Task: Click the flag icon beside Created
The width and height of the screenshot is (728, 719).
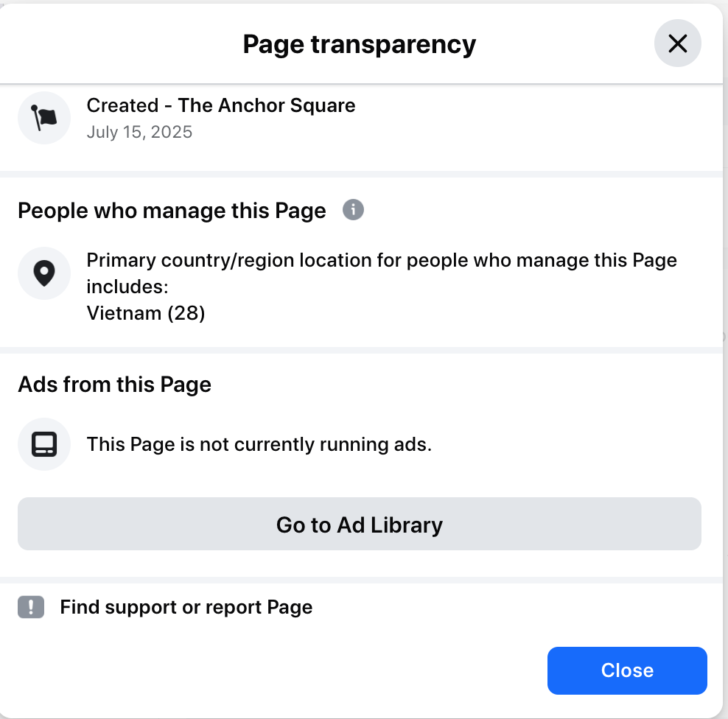Action: (x=44, y=118)
